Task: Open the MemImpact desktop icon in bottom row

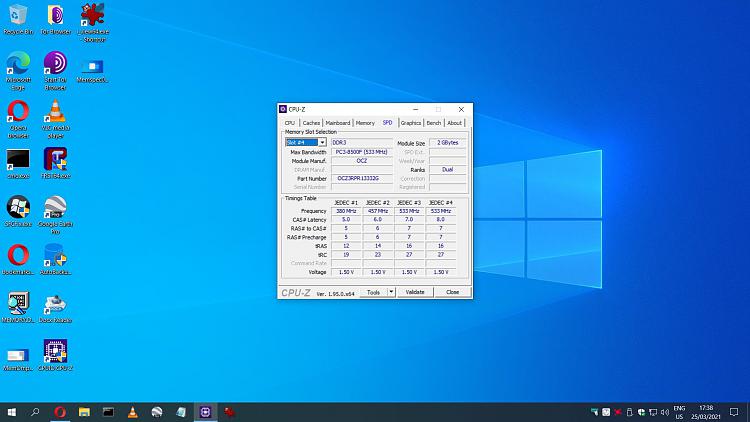Action: pyautogui.click(x=18, y=358)
